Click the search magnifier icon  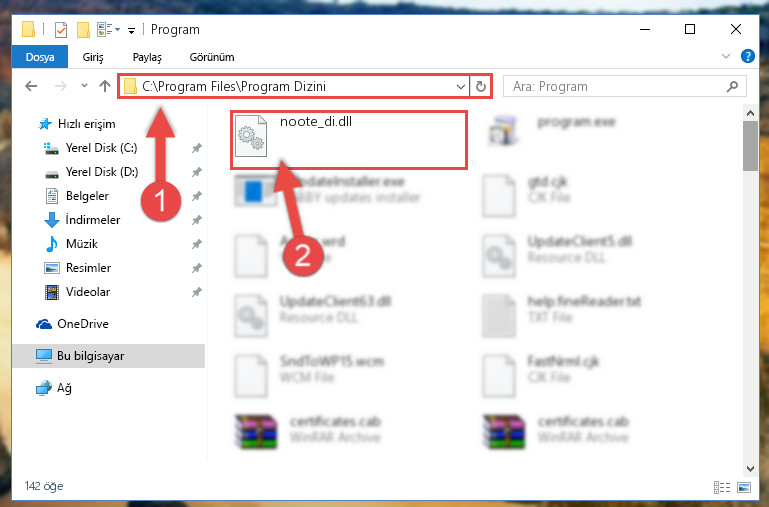[x=732, y=87]
